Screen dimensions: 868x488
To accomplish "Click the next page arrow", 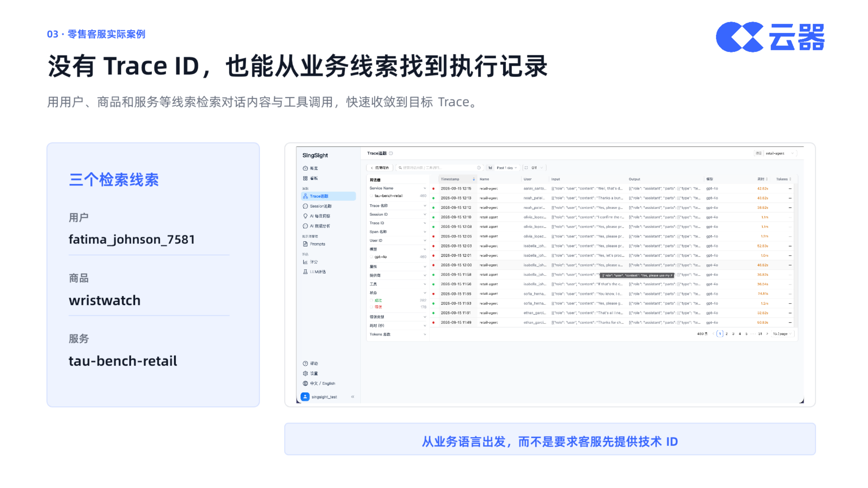I will coord(767,334).
